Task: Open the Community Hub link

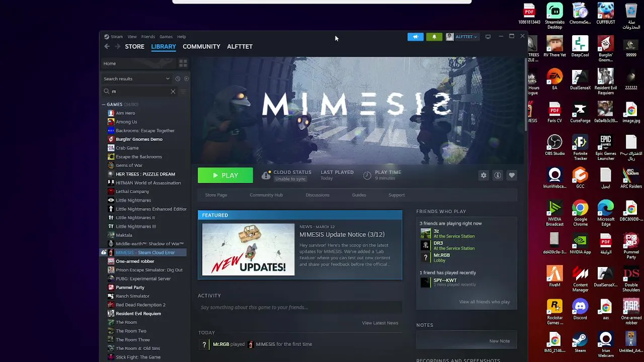Action: (x=266, y=195)
